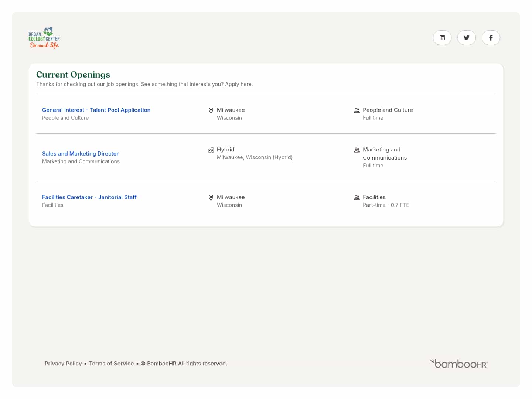Screen dimensions: 532x399
Task: Click the 'Hybrid' location label
Action: 226,150
